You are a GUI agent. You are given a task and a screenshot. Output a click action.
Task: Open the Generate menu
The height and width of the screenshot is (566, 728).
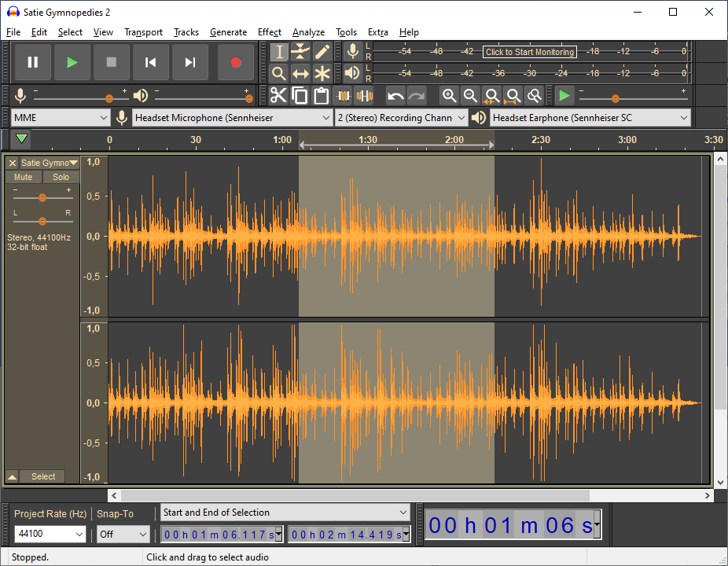[x=228, y=32]
